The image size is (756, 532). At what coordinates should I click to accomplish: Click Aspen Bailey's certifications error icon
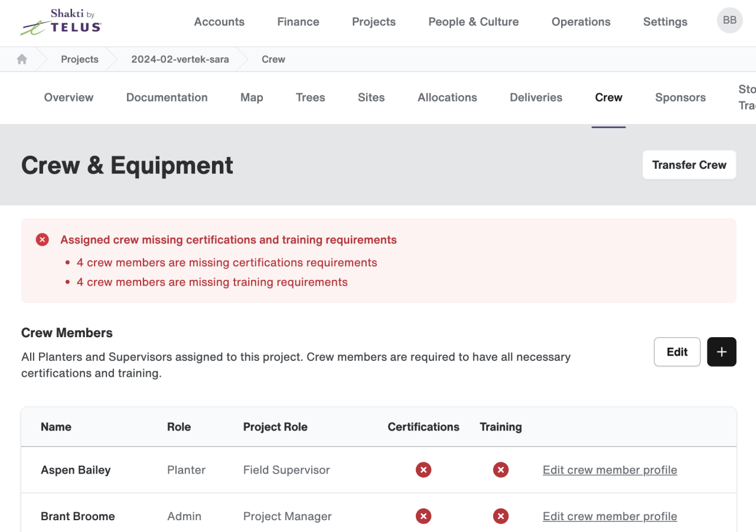423,470
